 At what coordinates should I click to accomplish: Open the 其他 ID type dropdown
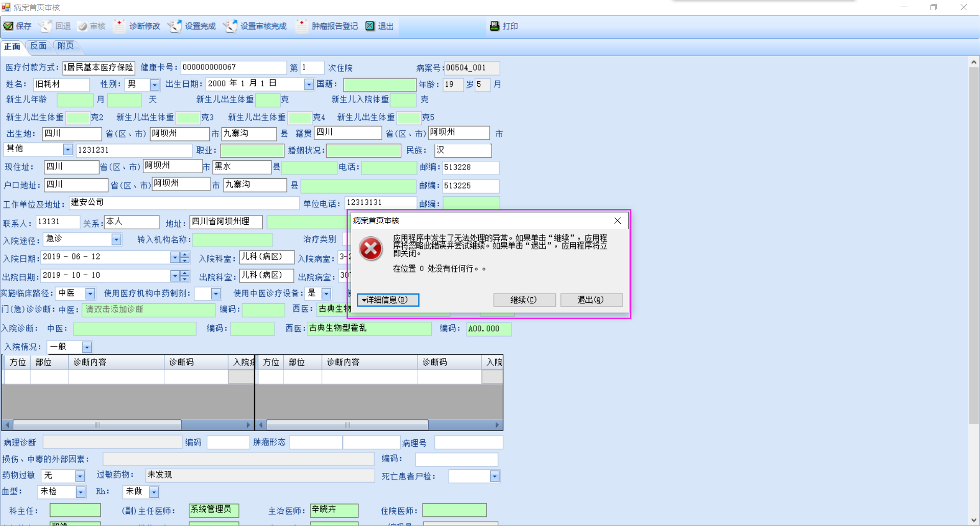pyautogui.click(x=68, y=150)
